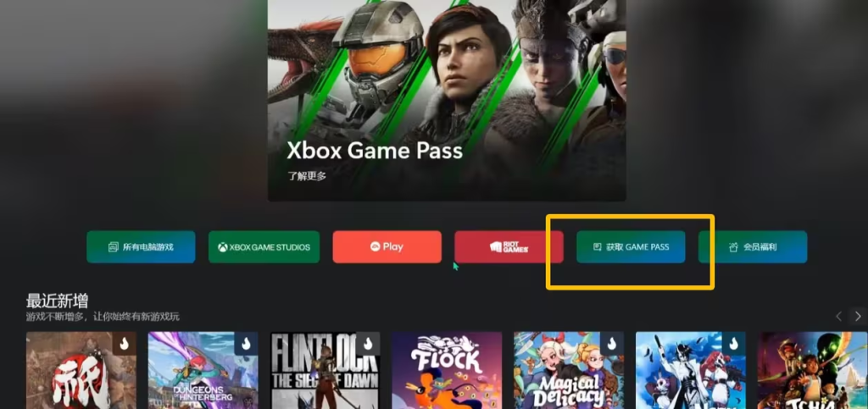
Task: Open the Flock game thumbnail
Action: 447,370
